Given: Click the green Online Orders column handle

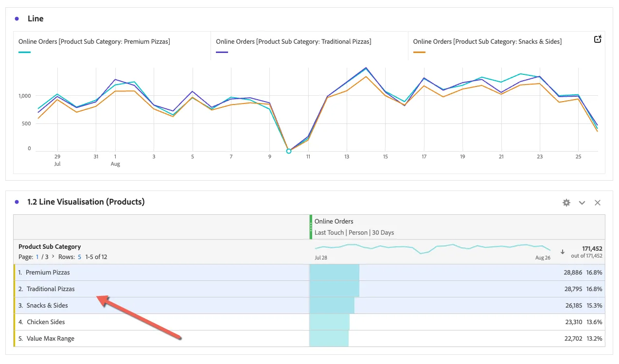Looking at the screenshot, I should click(x=311, y=227).
